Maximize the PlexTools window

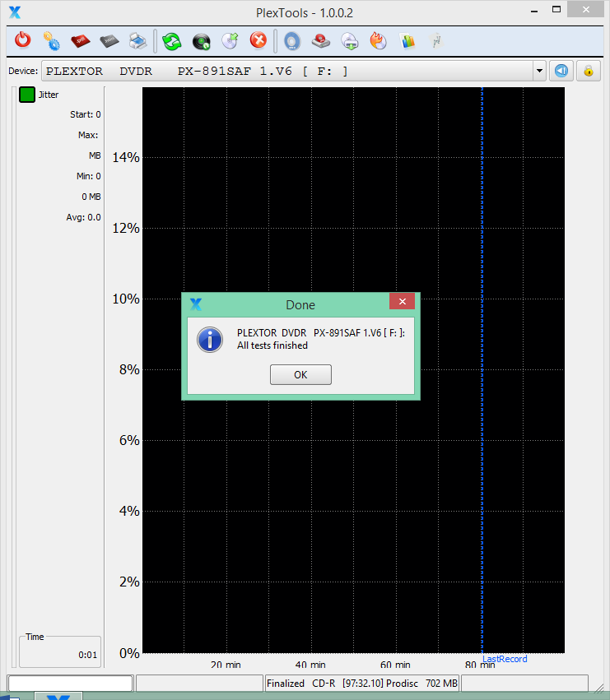(556, 9)
